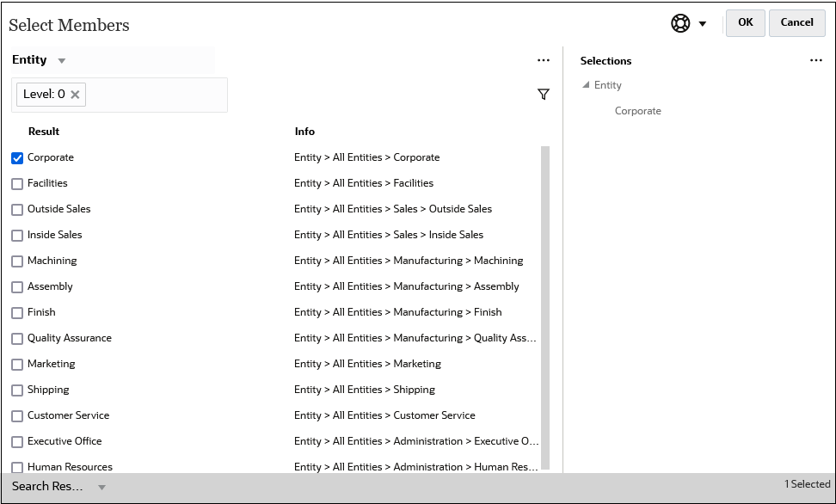Check the Facilities member checkbox
This screenshot has width=836, height=504.
[x=17, y=183]
